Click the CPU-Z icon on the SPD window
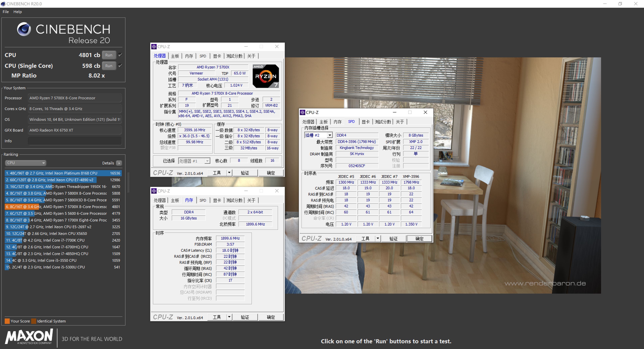Image resolution: width=644 pixels, height=349 pixels. coord(303,112)
